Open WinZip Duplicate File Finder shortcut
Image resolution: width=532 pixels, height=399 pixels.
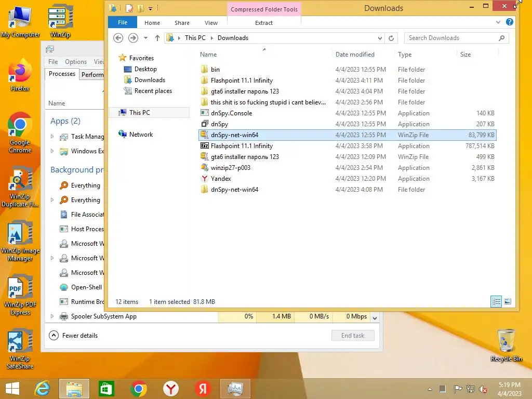pos(20,187)
